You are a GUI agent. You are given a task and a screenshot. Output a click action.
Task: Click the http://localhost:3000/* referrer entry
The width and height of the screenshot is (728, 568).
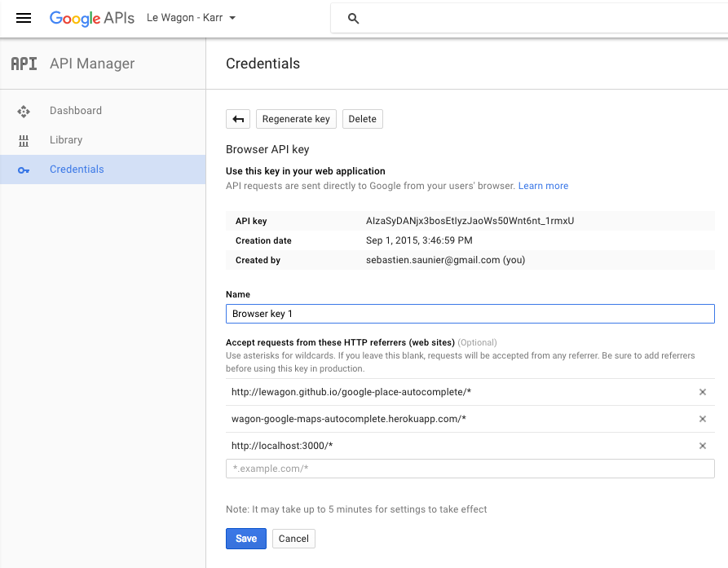coord(282,446)
